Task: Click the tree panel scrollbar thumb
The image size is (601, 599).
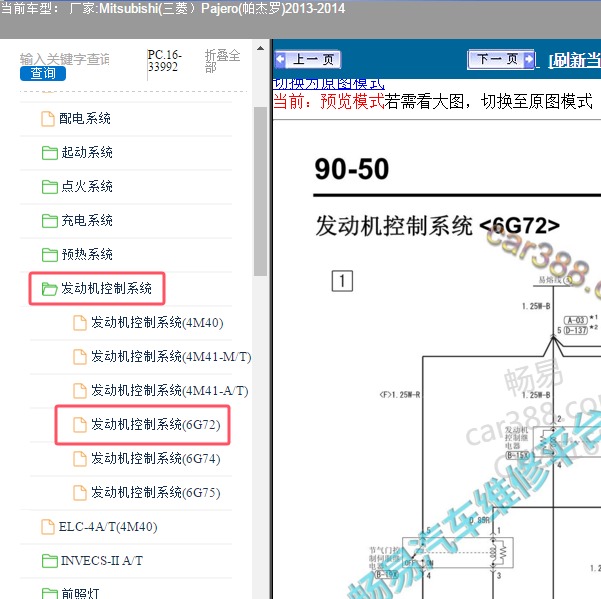Action: coord(261,191)
